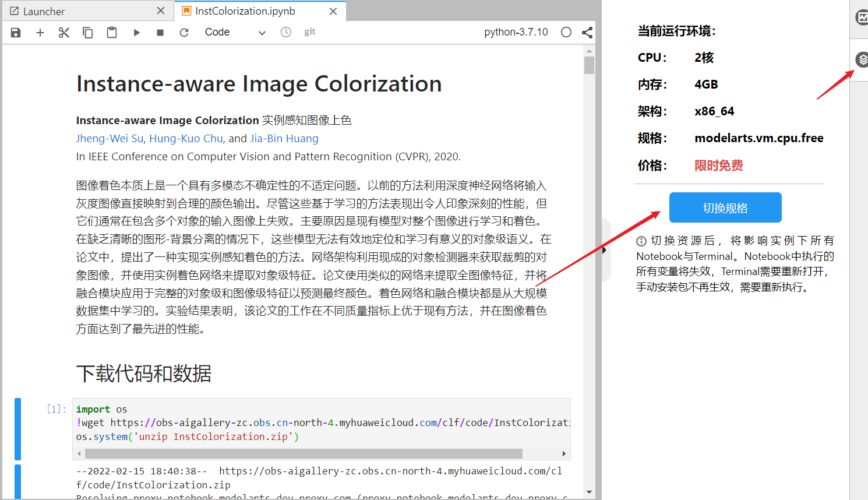The image size is (868, 500).
Task: Click the 下载代码和数据 heading
Action: (144, 374)
